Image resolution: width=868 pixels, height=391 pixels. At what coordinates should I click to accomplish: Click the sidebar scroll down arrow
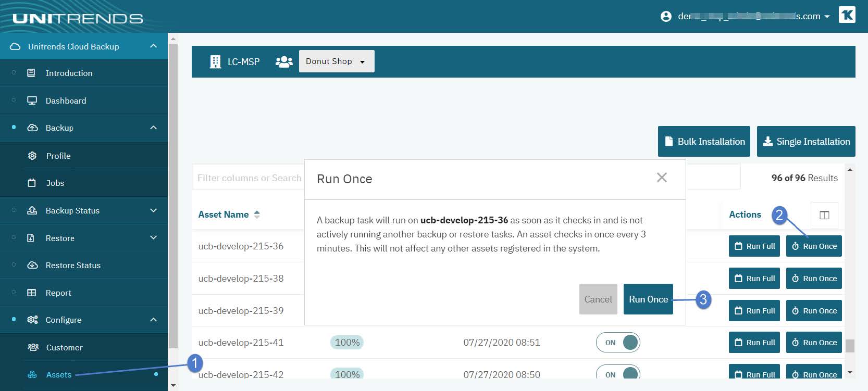[173, 386]
